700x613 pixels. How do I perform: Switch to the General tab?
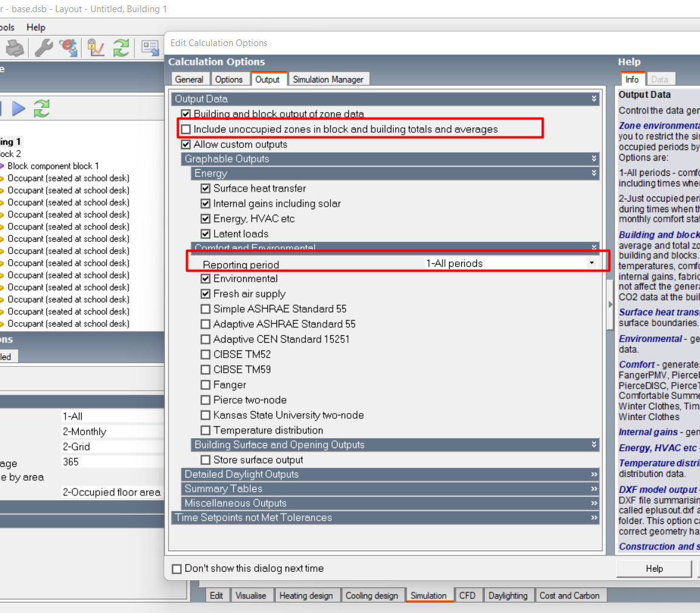point(189,79)
